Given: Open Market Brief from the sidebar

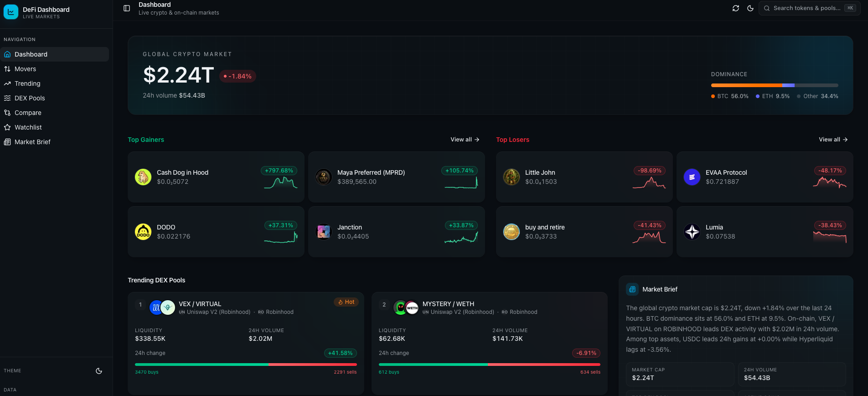Looking at the screenshot, I should coord(54,142).
